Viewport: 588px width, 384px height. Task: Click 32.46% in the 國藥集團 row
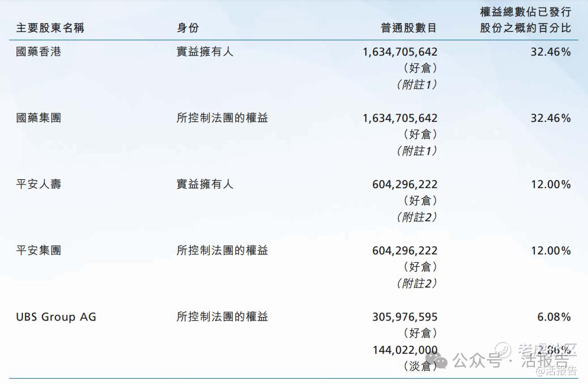click(x=551, y=118)
